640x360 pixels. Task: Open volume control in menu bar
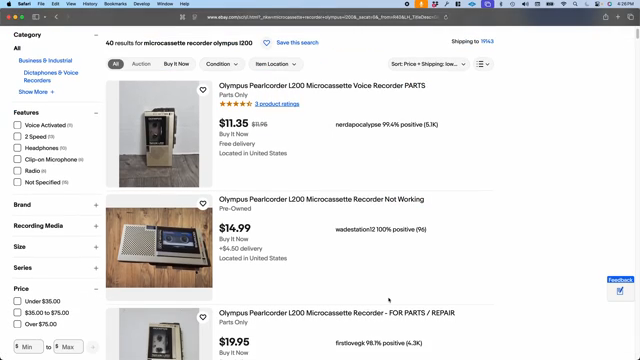(525, 4)
